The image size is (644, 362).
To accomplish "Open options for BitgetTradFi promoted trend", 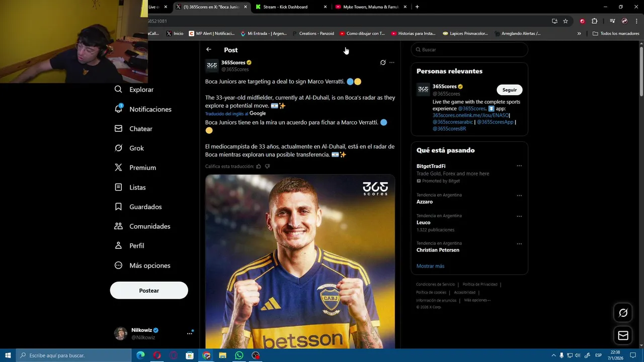I will tap(519, 166).
